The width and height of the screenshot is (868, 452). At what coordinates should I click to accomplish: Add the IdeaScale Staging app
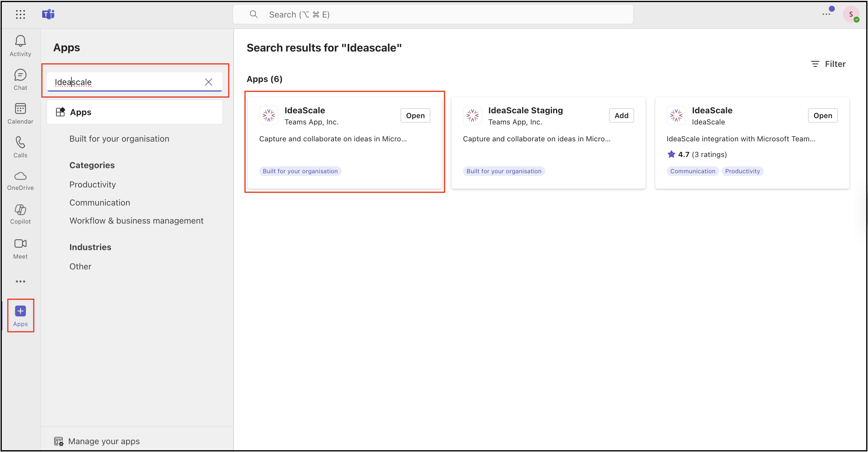click(x=621, y=115)
